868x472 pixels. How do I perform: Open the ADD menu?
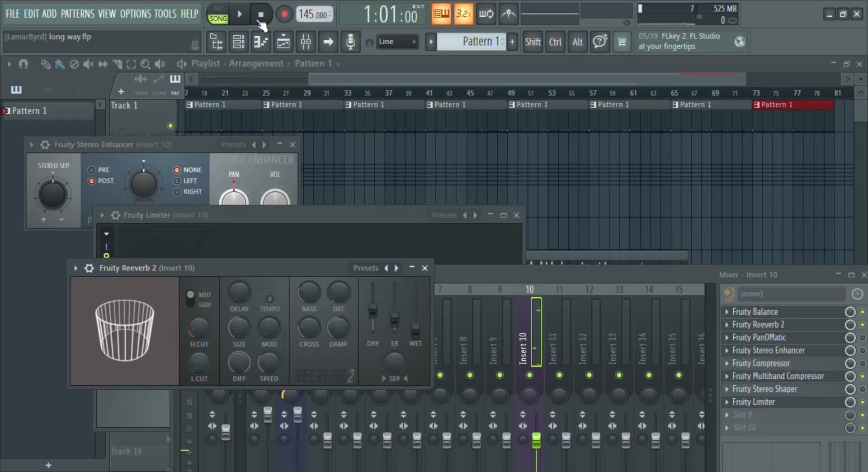click(49, 14)
